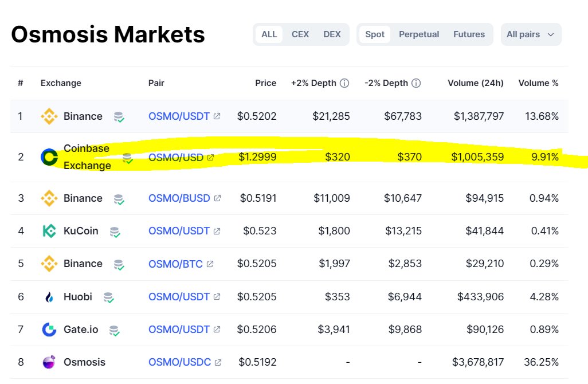Click the Huobi exchange logo
Image resolution: width=588 pixels, height=384 pixels.
48,297
